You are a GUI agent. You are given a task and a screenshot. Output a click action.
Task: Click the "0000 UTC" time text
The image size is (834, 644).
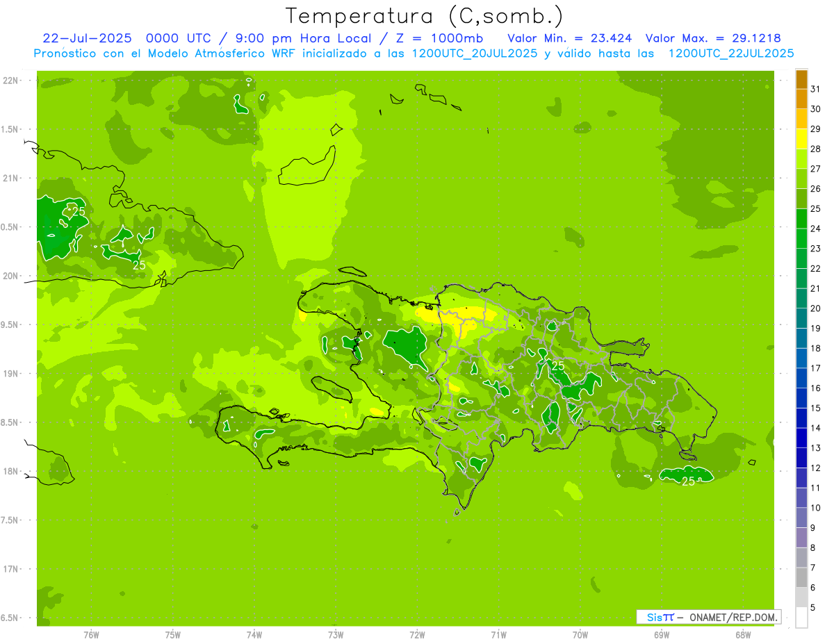click(180, 38)
